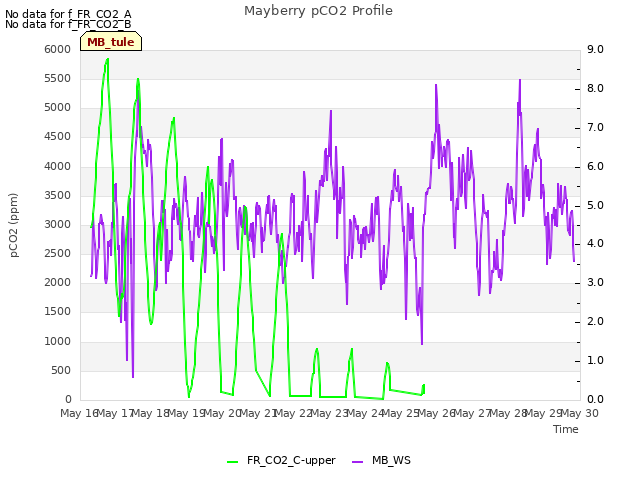The height and width of the screenshot is (480, 640).
Task: Click the 0.0 right axis tick label
Action: [595, 400]
